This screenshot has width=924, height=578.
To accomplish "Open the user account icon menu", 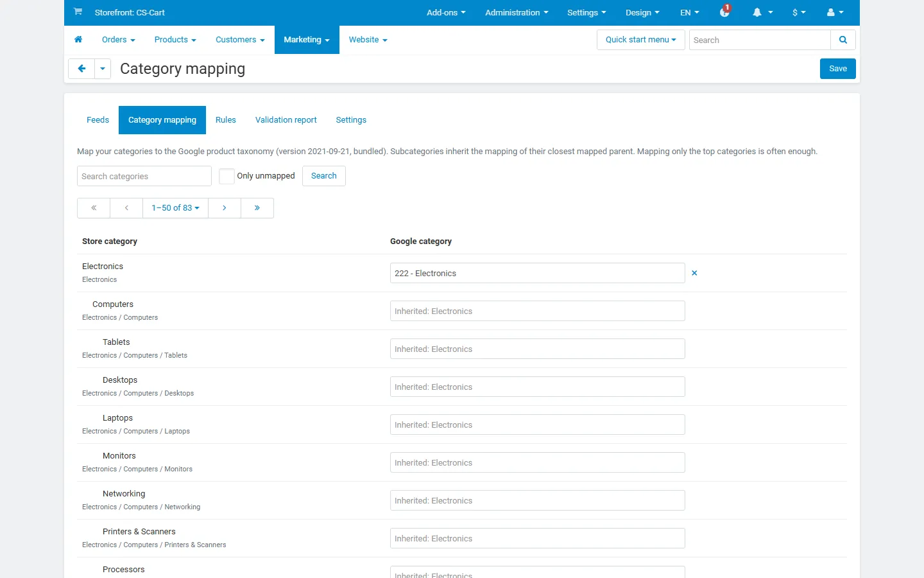I will click(835, 12).
